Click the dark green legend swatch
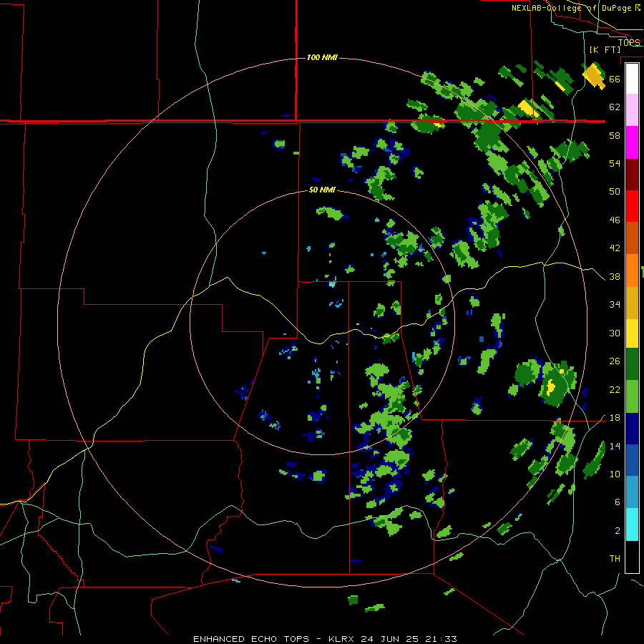 (632, 364)
